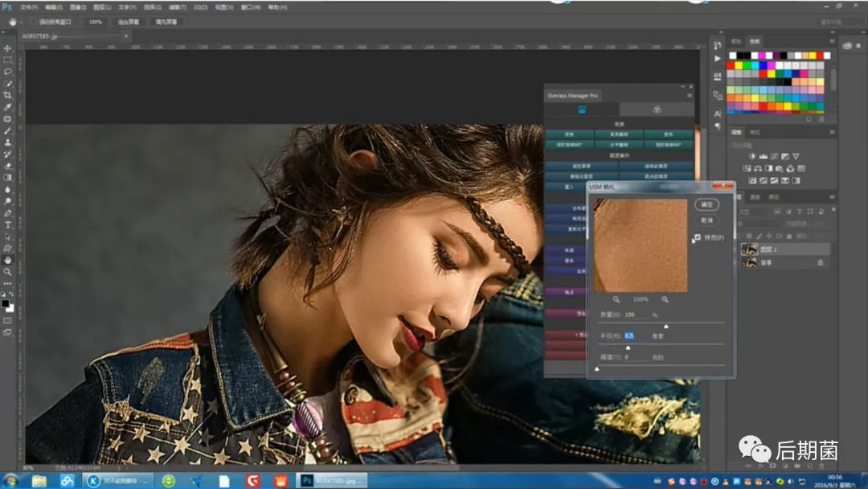Toggle the scroll all windows checkbox
The width and height of the screenshot is (868, 489).
pos(33,22)
